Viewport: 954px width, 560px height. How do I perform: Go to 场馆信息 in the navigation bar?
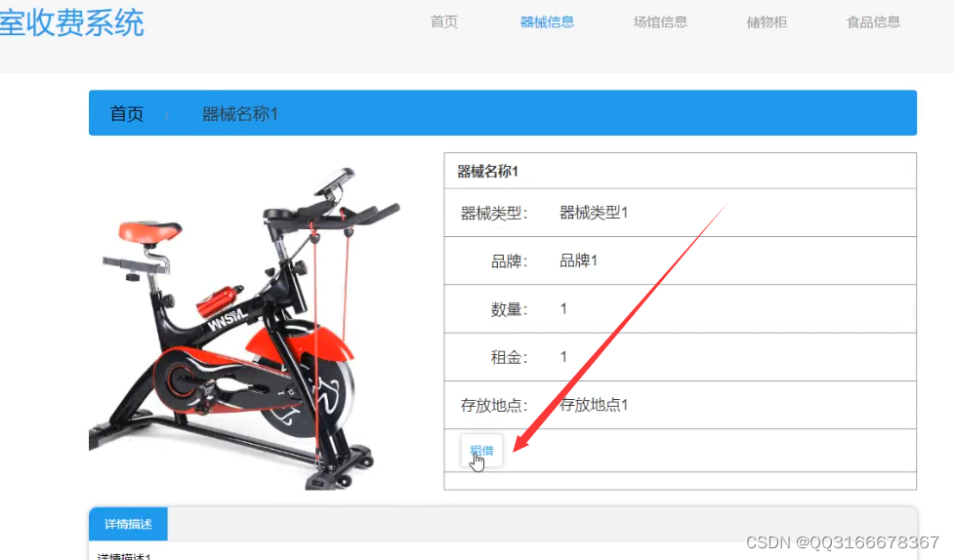pyautogui.click(x=660, y=21)
